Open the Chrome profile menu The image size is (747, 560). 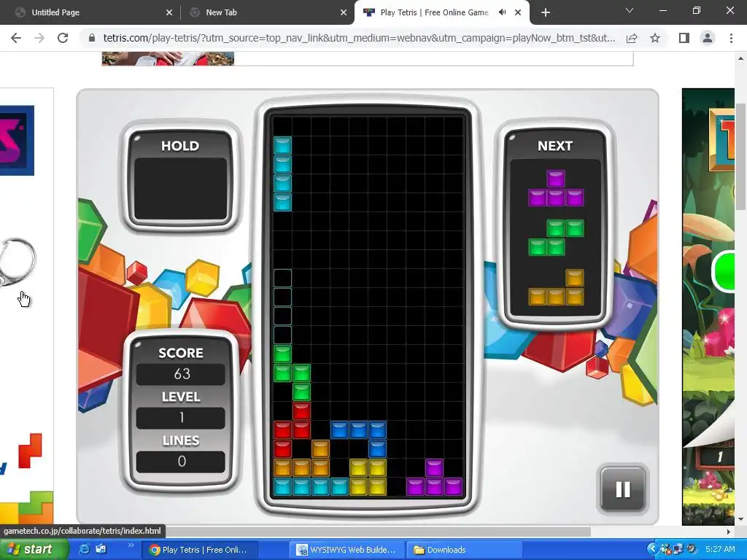(708, 38)
